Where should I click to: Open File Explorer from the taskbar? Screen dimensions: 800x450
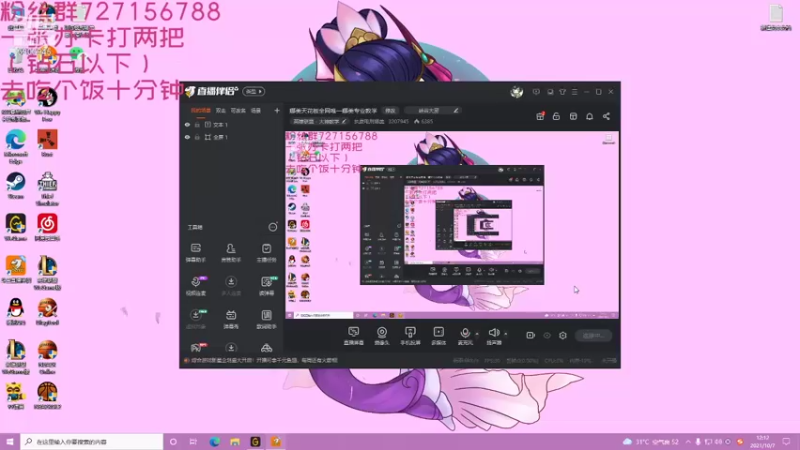tap(235, 441)
